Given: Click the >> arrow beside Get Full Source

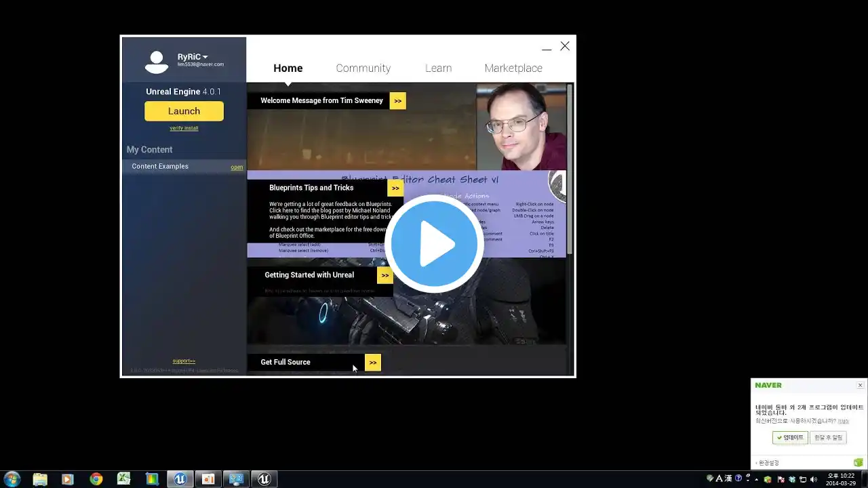Looking at the screenshot, I should click(x=373, y=363).
